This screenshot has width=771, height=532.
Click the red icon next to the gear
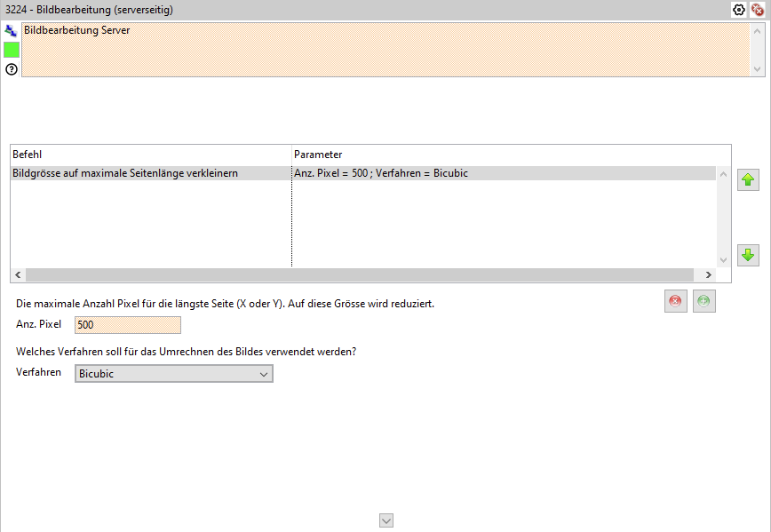[x=757, y=10]
